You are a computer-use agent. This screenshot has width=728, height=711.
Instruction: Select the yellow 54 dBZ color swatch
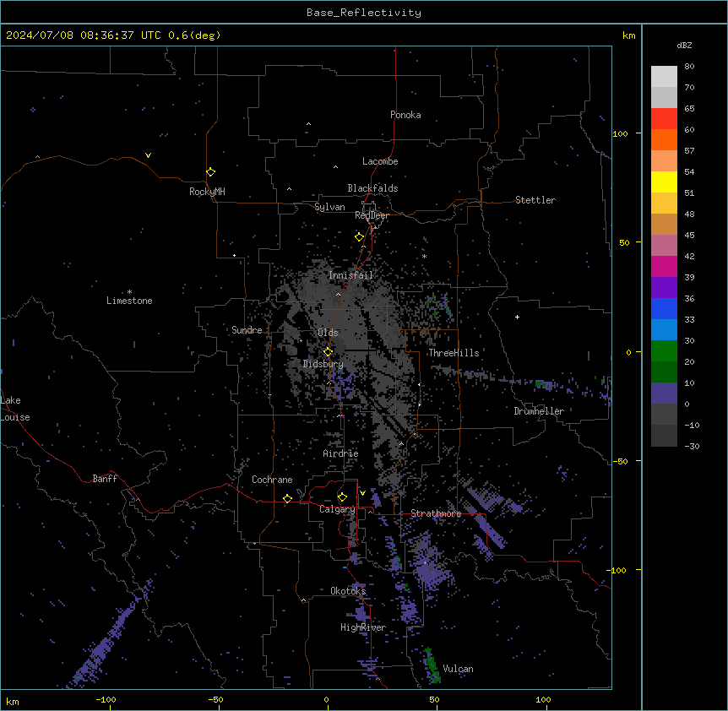pyautogui.click(x=664, y=182)
